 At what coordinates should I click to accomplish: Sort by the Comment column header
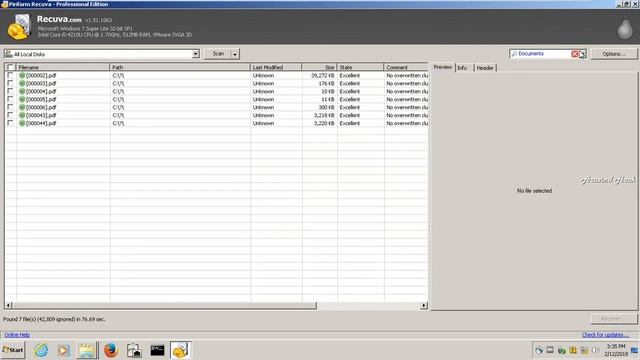pos(406,67)
